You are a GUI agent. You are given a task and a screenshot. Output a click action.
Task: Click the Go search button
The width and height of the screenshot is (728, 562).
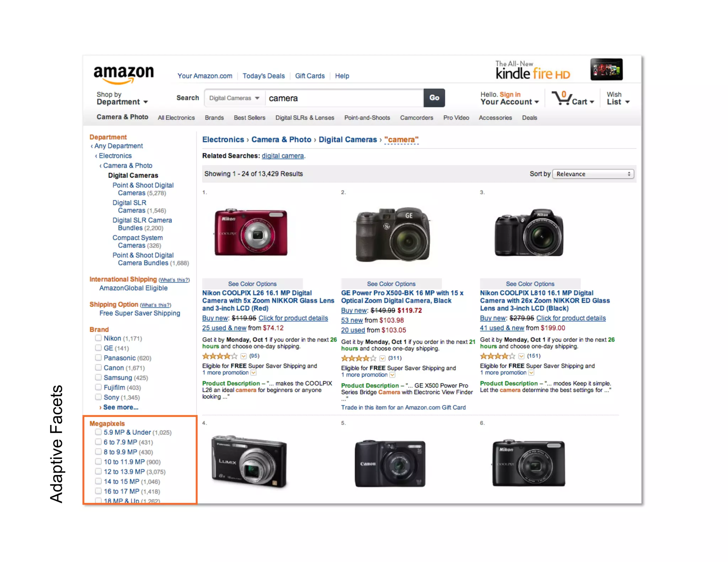[x=434, y=98]
